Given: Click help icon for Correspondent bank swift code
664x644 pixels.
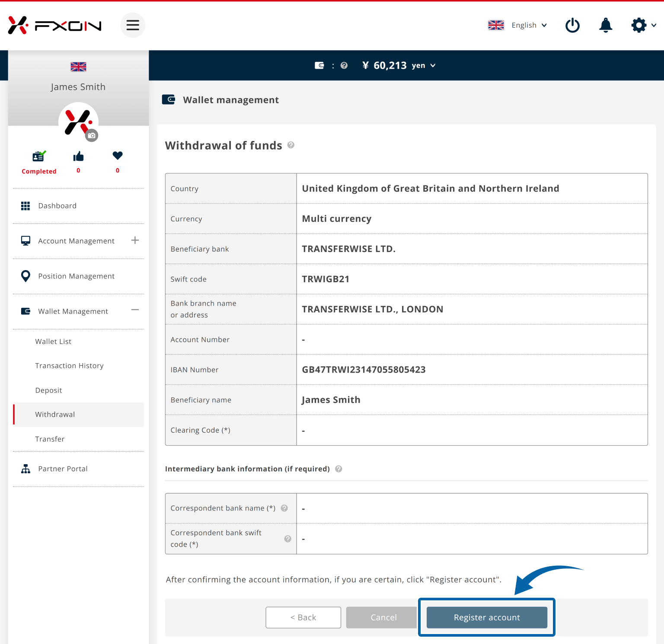Looking at the screenshot, I should tap(287, 539).
